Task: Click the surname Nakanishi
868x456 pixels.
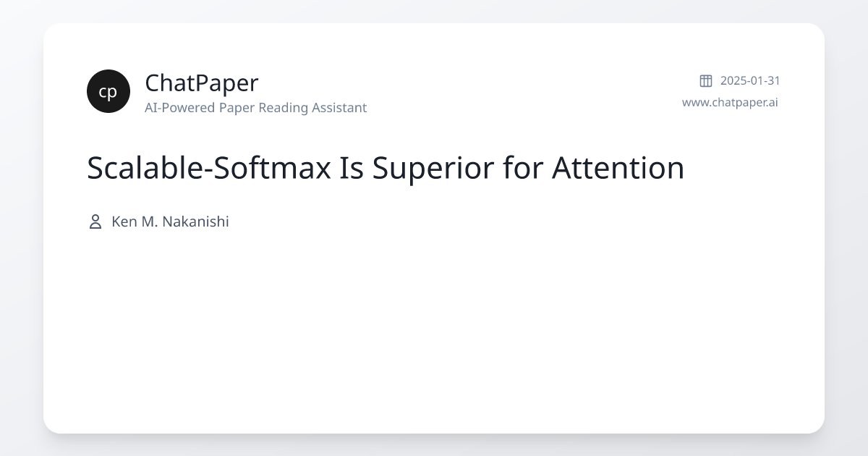Action: 195,221
